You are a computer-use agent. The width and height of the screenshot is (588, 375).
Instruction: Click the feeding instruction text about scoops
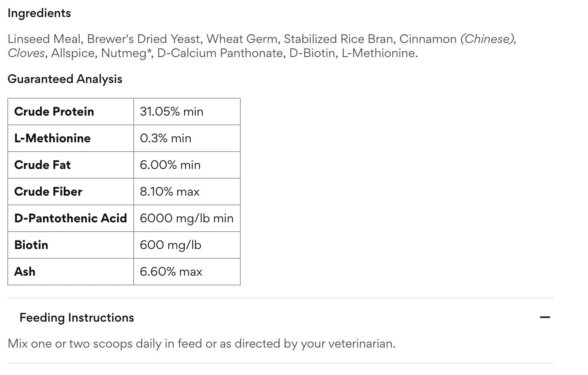[201, 344]
